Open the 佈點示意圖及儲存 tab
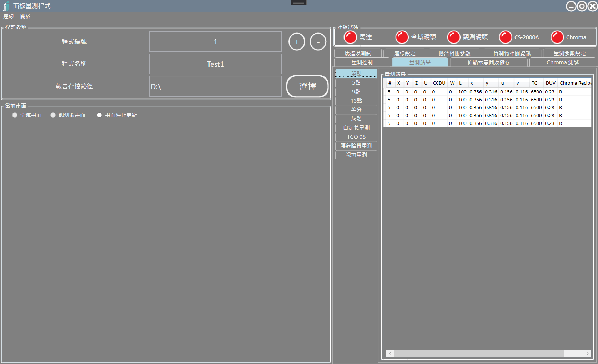The image size is (598, 364). click(x=489, y=62)
